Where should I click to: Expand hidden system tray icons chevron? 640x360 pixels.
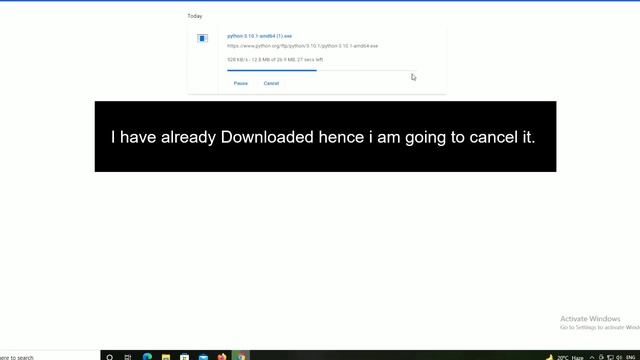tap(592, 357)
